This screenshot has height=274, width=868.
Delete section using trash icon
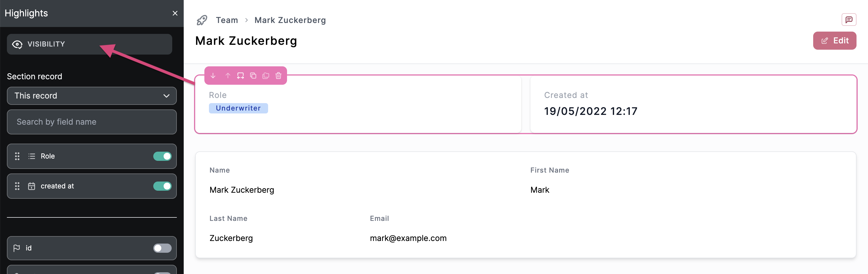tap(278, 76)
